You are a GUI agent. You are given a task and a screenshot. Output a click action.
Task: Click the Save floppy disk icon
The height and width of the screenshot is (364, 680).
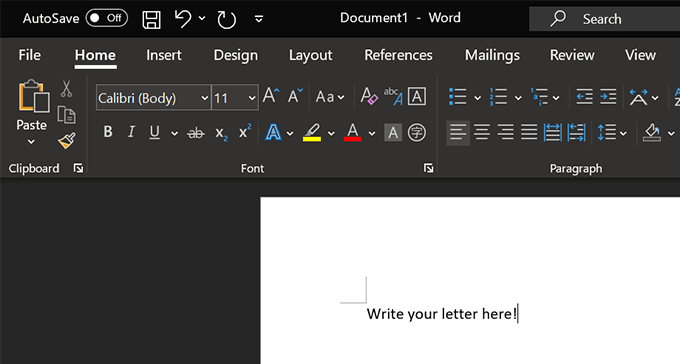pyautogui.click(x=151, y=20)
